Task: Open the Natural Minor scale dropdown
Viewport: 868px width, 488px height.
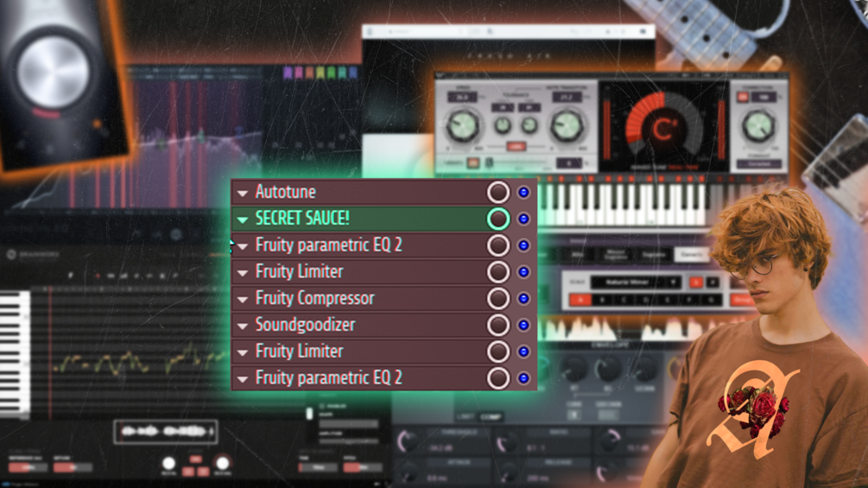Action: click(x=636, y=282)
